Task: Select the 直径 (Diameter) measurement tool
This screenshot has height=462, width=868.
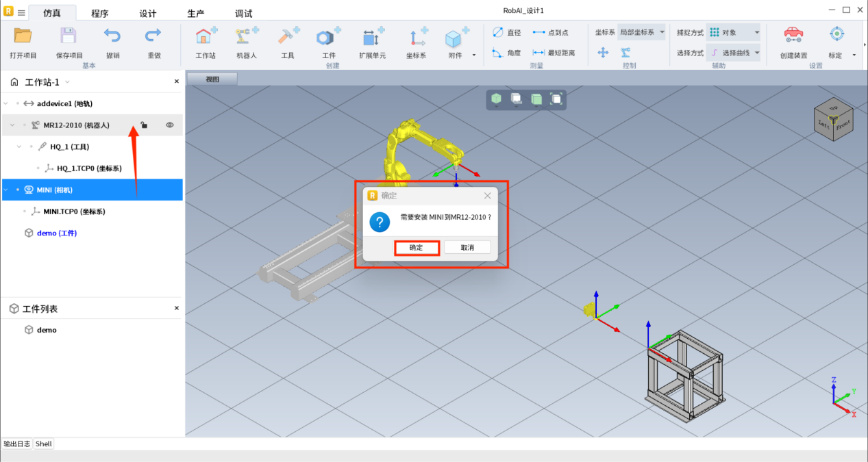Action: (506, 32)
